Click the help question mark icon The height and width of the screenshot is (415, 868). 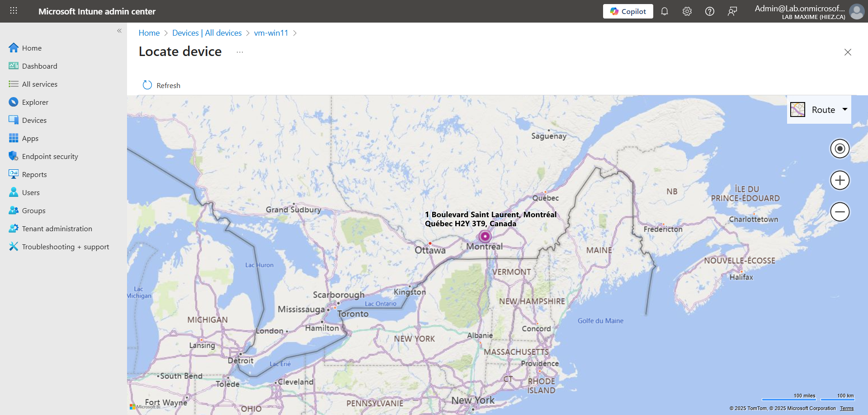[x=709, y=11]
